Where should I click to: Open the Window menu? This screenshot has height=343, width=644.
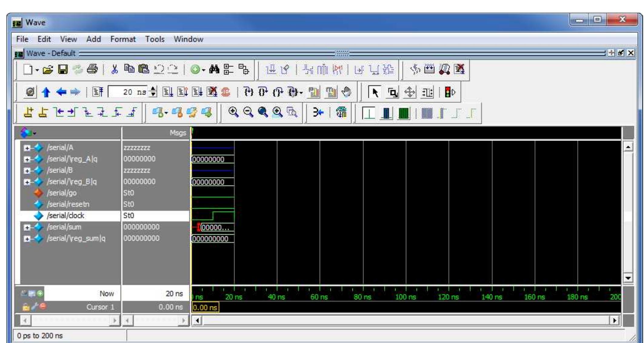click(189, 39)
